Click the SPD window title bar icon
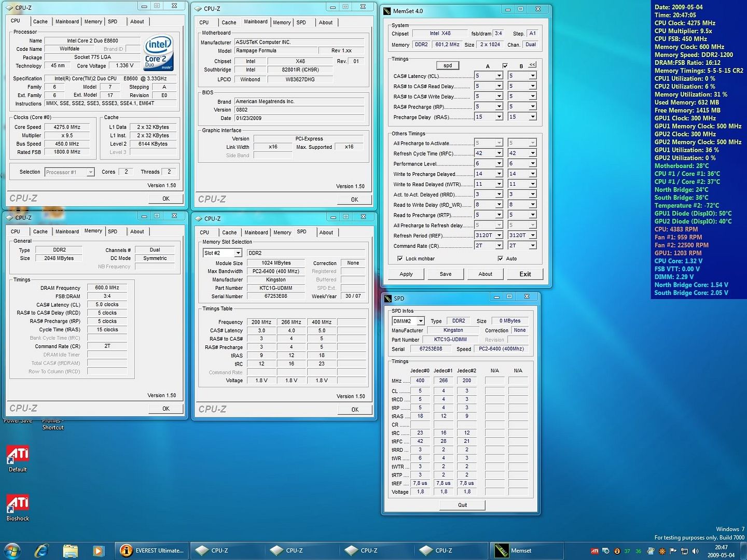Image resolution: width=747 pixels, height=560 pixels. [x=388, y=299]
